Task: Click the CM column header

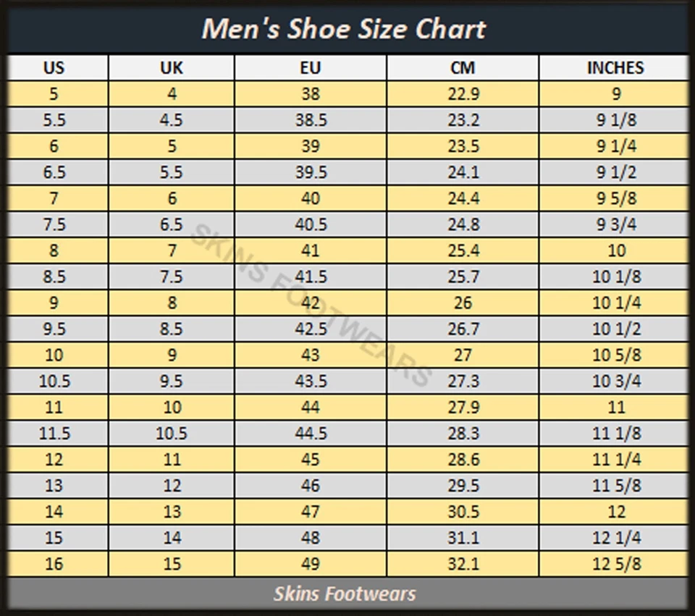Action: (x=463, y=68)
